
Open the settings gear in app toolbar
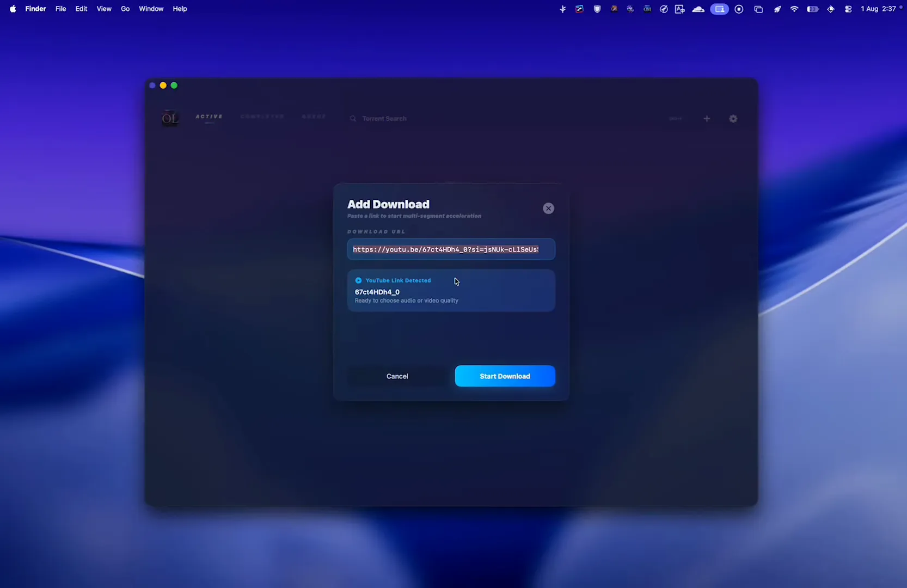point(733,119)
